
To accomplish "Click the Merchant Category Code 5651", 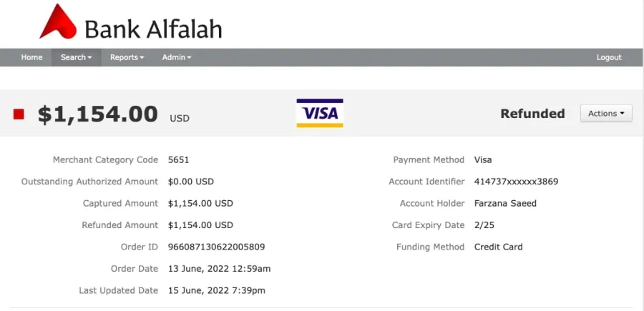I will click(179, 159).
